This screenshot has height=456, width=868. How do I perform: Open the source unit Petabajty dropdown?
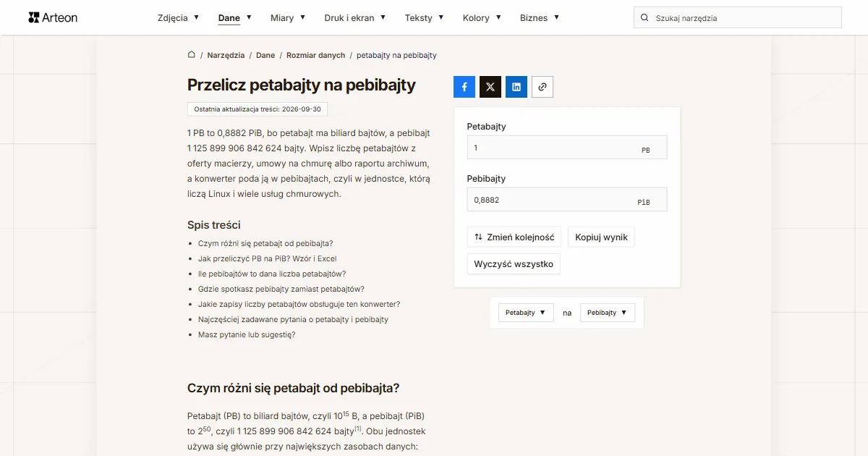(526, 313)
